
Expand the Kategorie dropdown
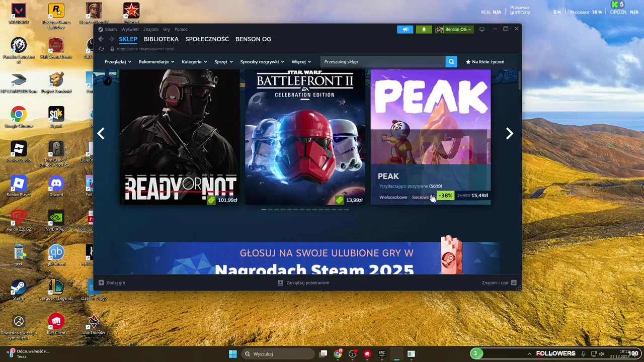pyautogui.click(x=194, y=62)
